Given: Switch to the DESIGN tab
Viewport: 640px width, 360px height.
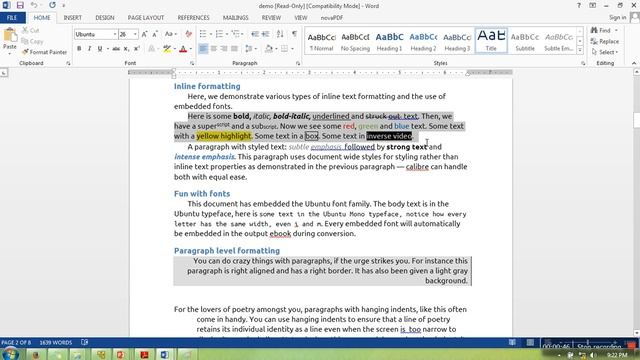Looking at the screenshot, I should [x=105, y=18].
